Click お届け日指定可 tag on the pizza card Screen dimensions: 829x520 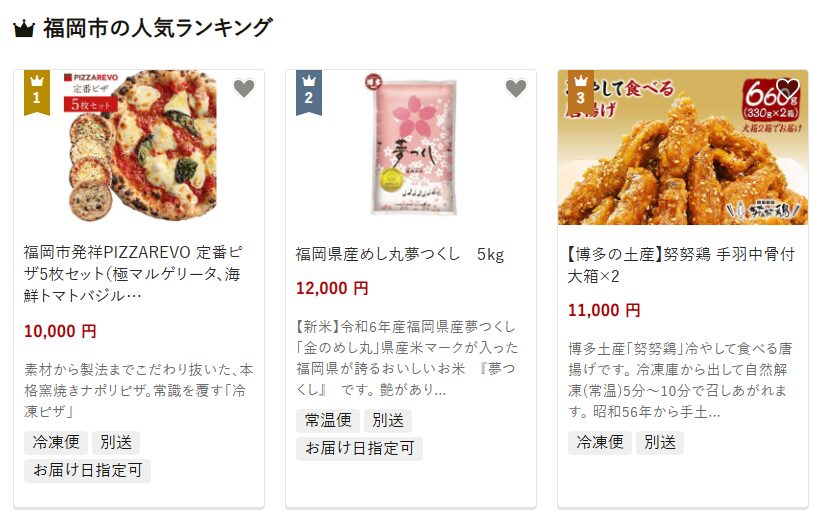(87, 470)
